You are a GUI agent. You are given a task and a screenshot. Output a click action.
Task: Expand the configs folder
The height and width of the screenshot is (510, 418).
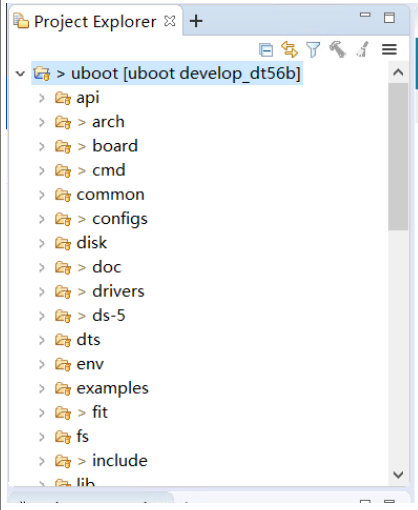tap(42, 219)
